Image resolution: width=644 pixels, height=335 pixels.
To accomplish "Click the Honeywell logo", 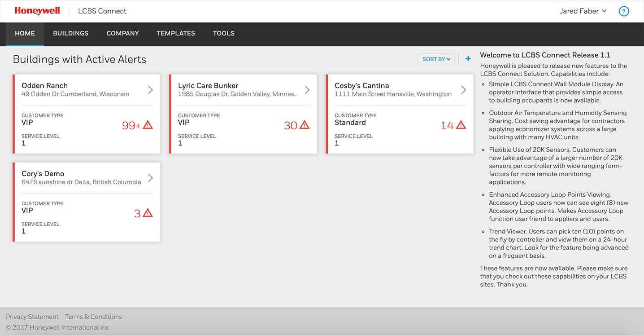I will 37,11.
